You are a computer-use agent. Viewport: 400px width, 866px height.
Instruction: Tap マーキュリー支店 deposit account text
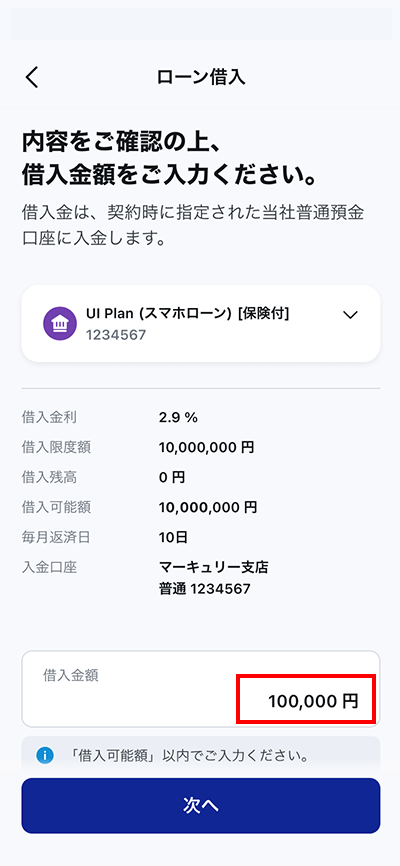point(213,567)
